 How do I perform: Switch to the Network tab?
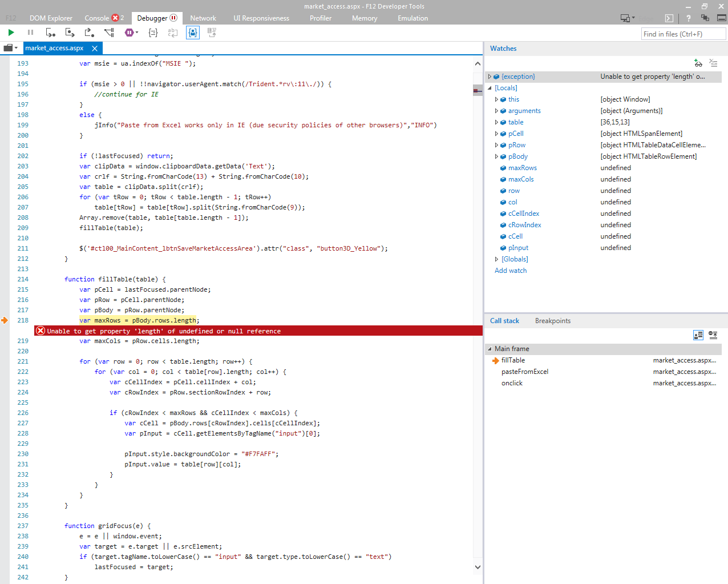(203, 18)
